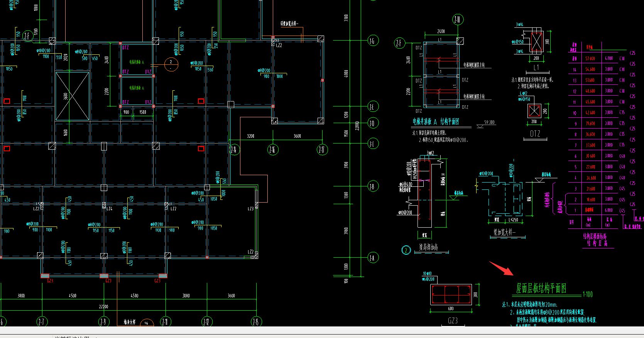Click the 6.000 story height in floor 1 row
644x338 pixels.
click(609, 210)
